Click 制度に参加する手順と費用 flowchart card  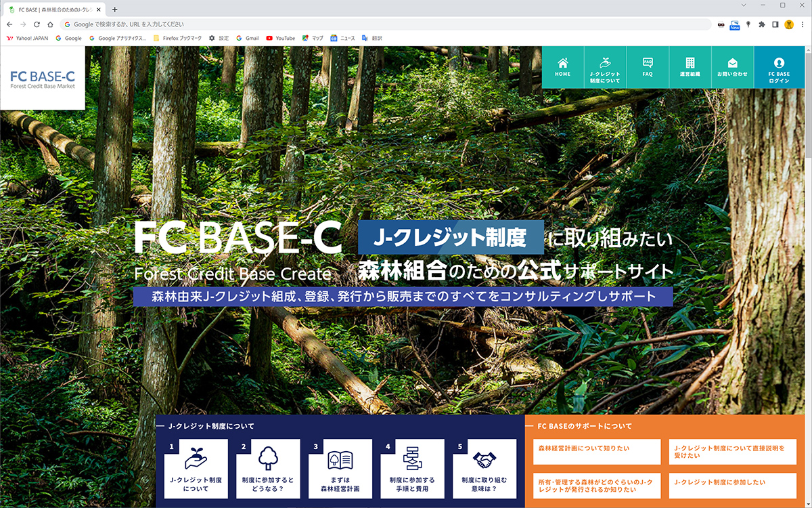coord(412,469)
